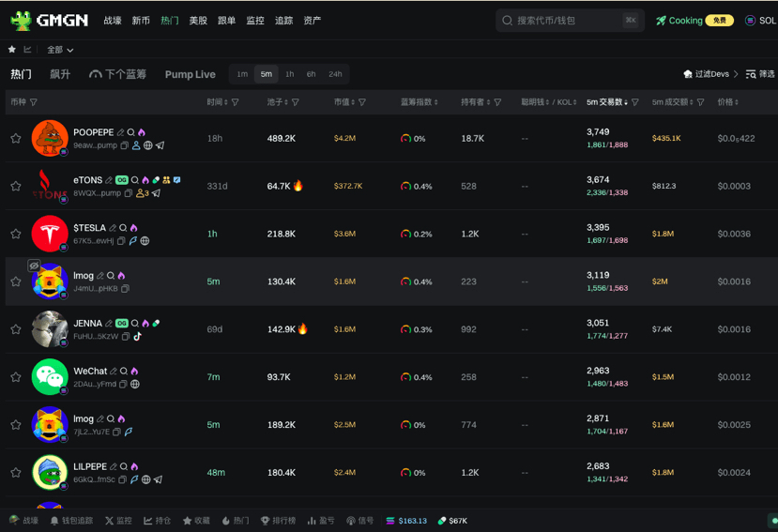Click the favorites star icon under header
The image size is (778, 532).
[12, 49]
